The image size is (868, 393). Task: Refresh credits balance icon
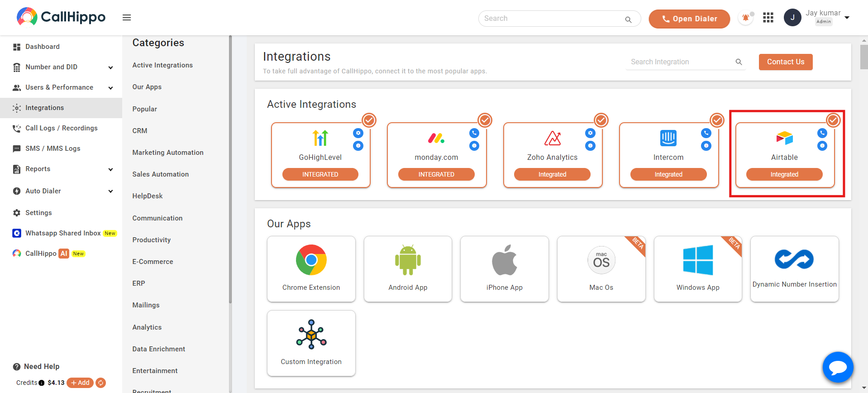[101, 383]
